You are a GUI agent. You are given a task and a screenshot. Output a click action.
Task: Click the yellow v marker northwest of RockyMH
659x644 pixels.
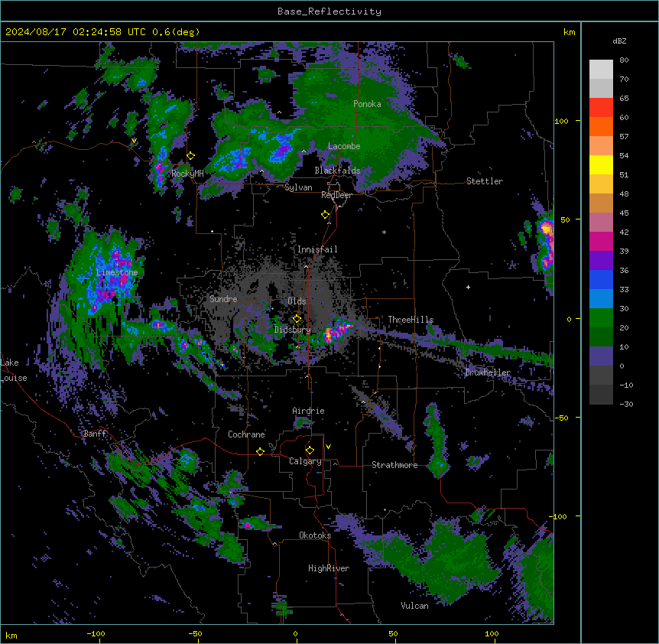click(134, 141)
